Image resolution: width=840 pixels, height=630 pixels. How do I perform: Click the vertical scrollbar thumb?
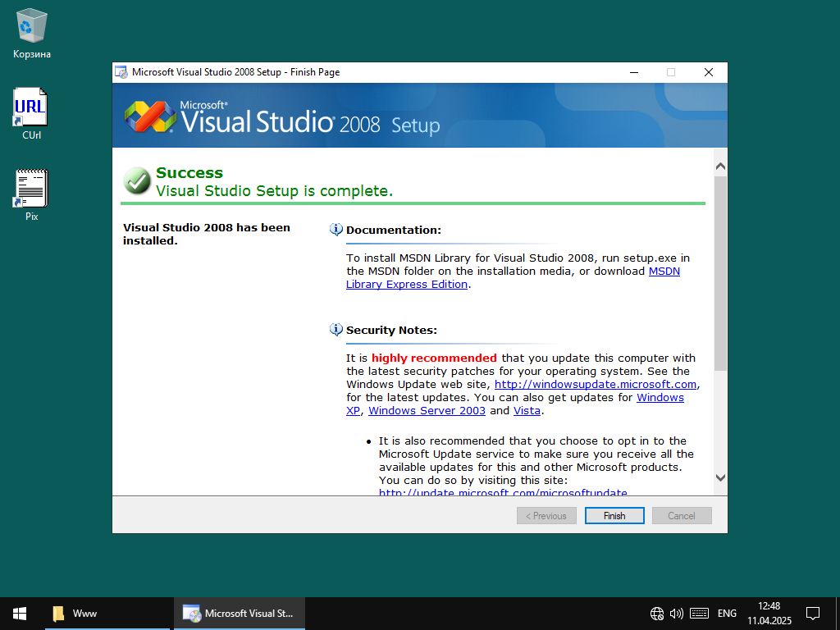tap(720, 273)
